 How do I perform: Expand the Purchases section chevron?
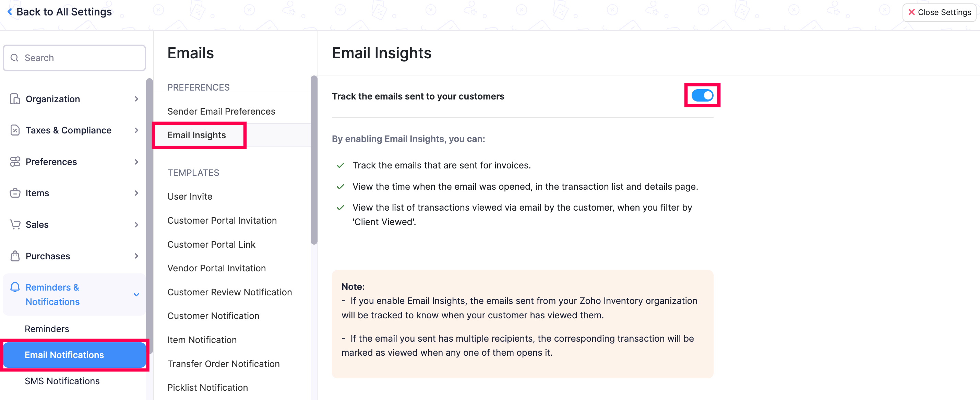point(136,256)
